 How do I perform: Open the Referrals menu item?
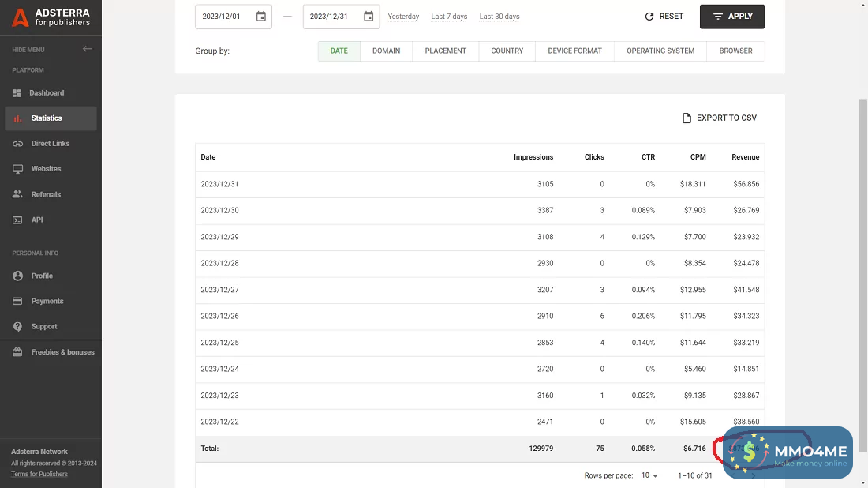click(x=46, y=194)
